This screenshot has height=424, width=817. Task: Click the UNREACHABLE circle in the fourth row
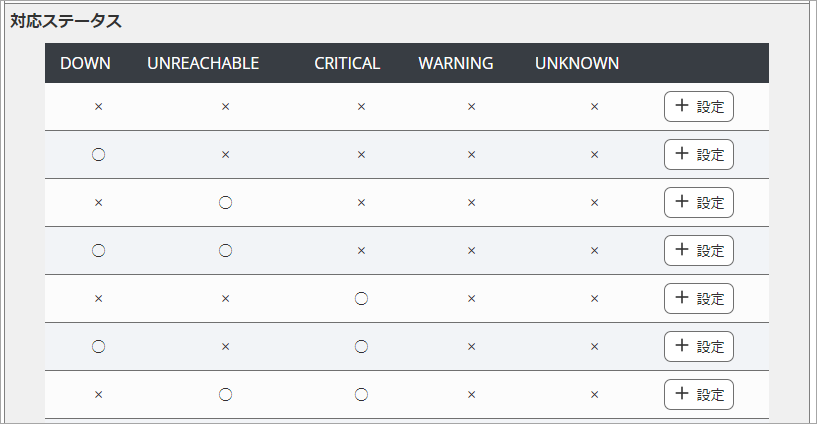point(226,250)
